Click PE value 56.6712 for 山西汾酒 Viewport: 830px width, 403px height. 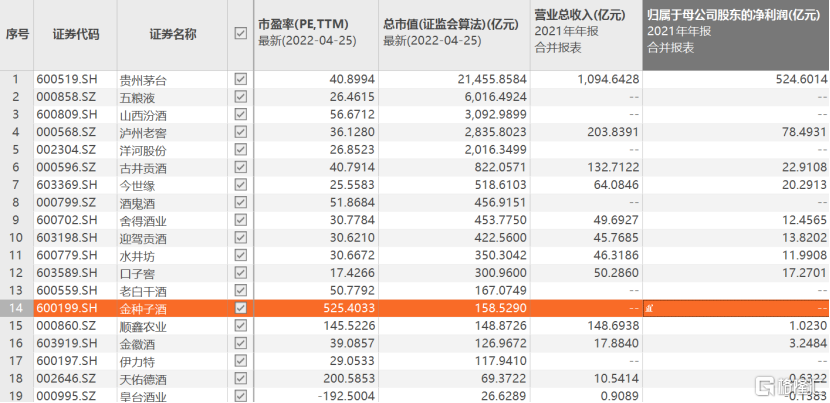tap(351, 114)
